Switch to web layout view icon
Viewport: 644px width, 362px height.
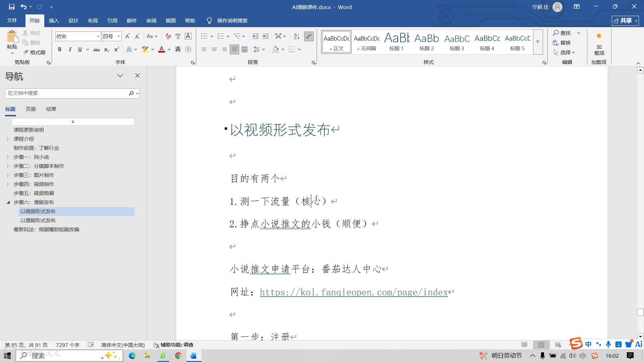[558, 345]
